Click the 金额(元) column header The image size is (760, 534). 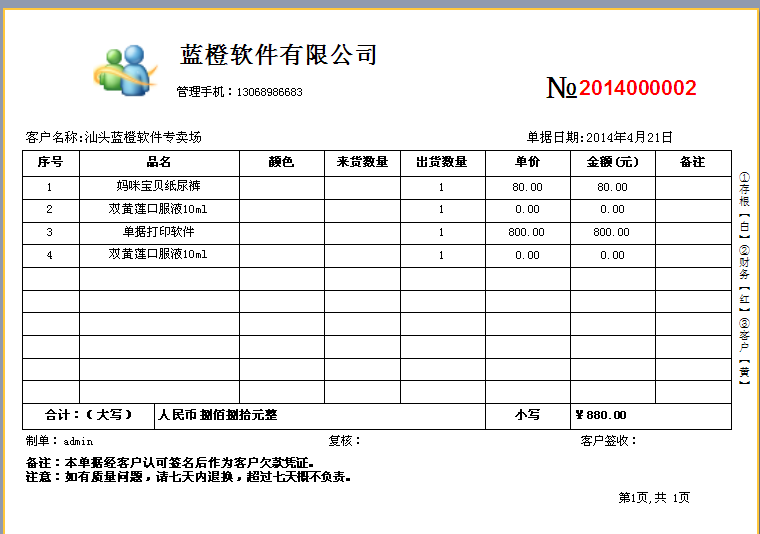pos(613,162)
